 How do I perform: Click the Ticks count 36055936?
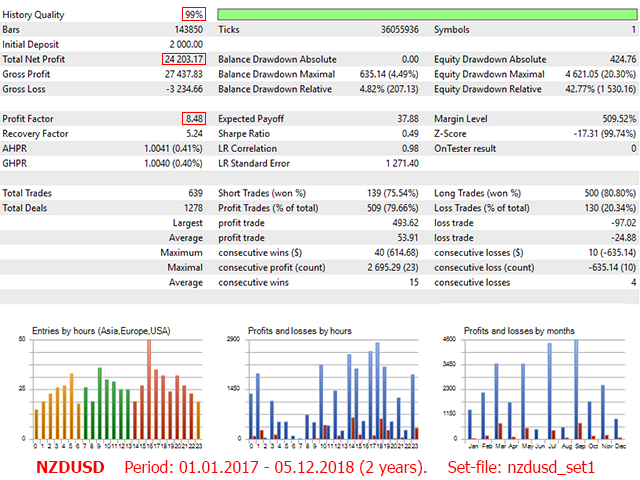392,30
